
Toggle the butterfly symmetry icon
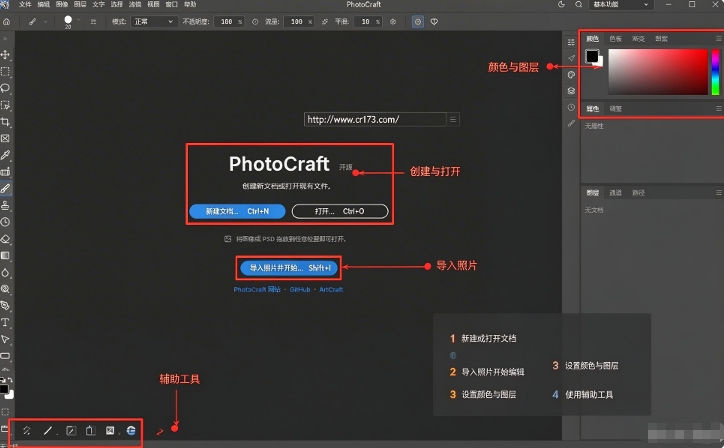[434, 22]
